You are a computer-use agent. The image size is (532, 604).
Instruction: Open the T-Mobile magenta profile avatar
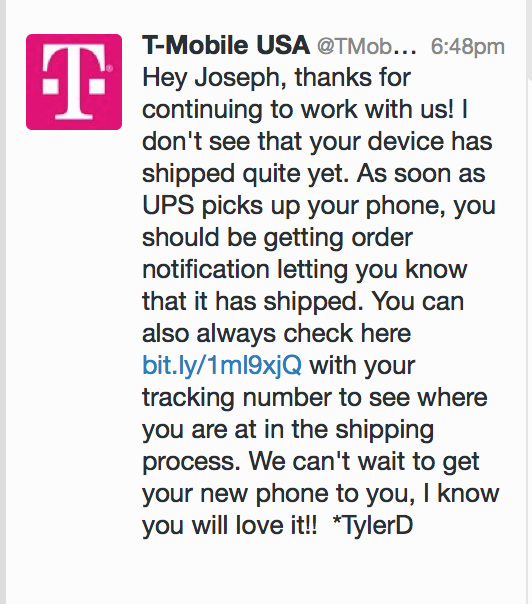coord(74,82)
